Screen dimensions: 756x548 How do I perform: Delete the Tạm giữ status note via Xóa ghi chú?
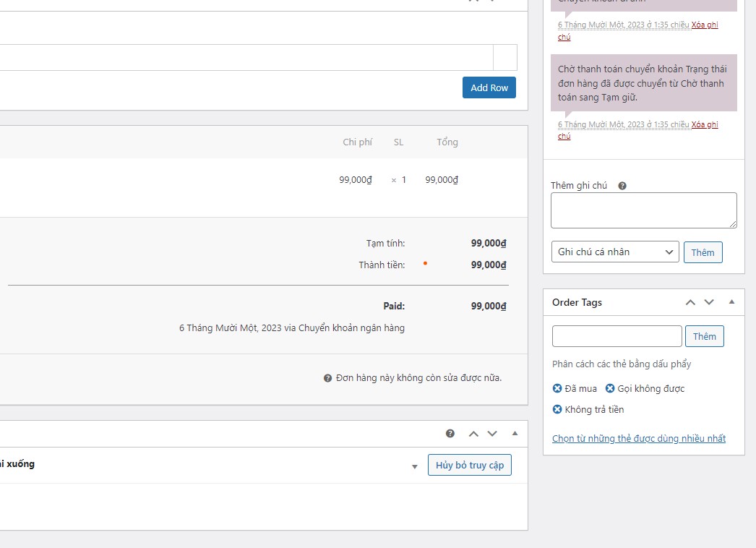705,124
